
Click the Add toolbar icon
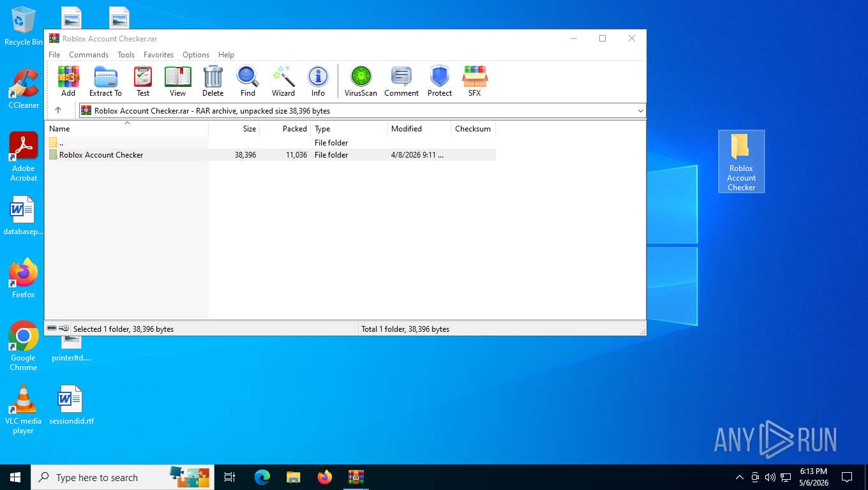(x=68, y=81)
